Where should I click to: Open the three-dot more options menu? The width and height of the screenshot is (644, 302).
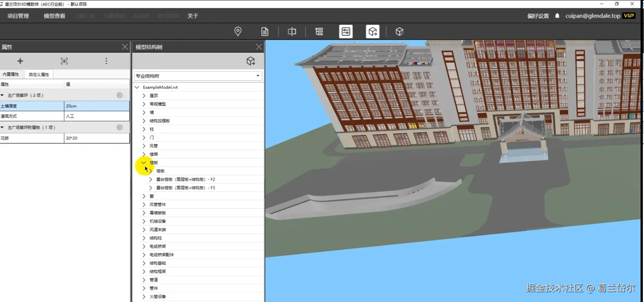(x=106, y=61)
